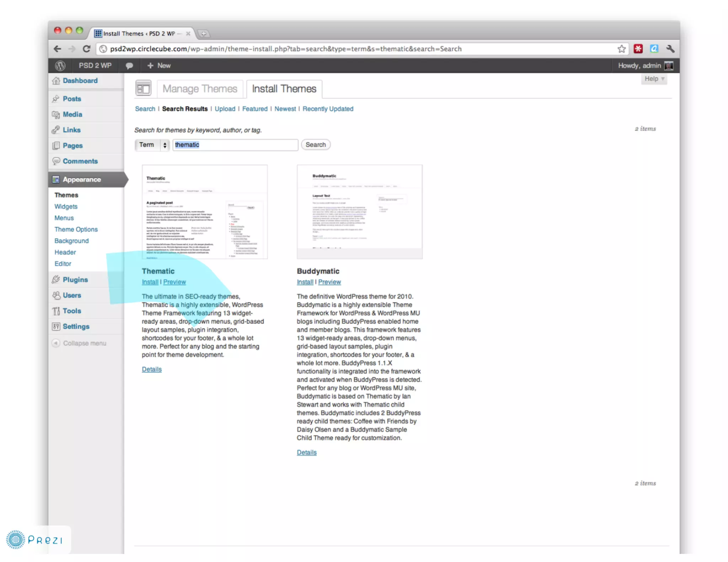Screen dimensions: 728x562
Task: Click the Recently Updated link
Action: (328, 109)
